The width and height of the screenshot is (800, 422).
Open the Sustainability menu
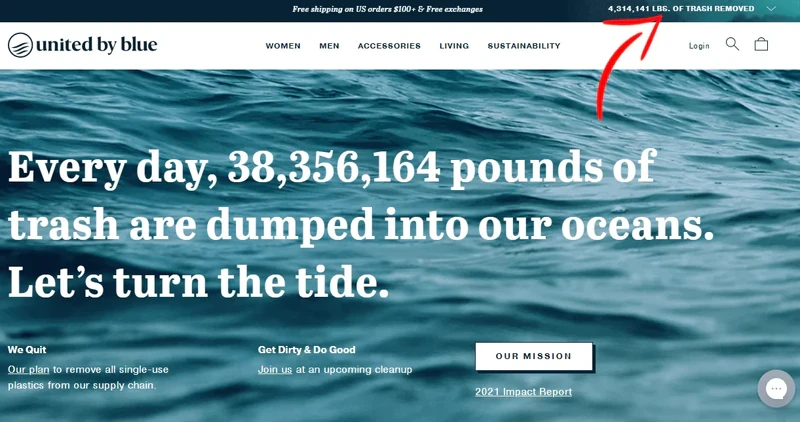[524, 46]
